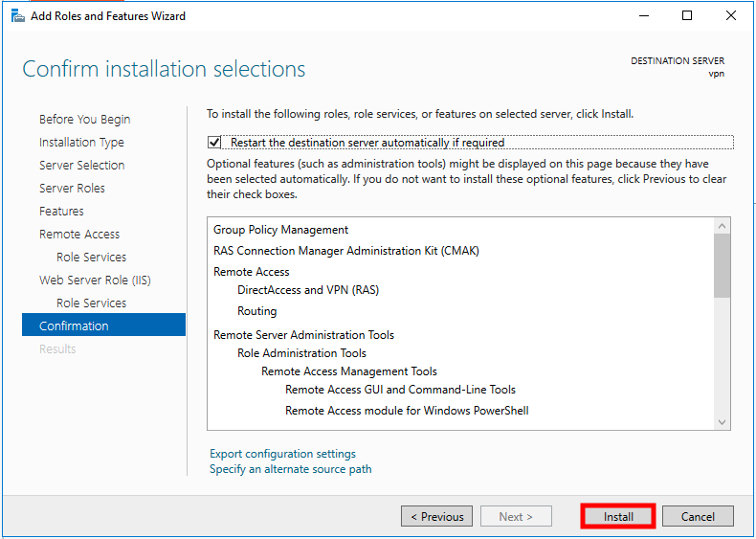Viewport: 756px width, 539px height.
Task: Go back with the Previous button
Action: click(x=436, y=516)
